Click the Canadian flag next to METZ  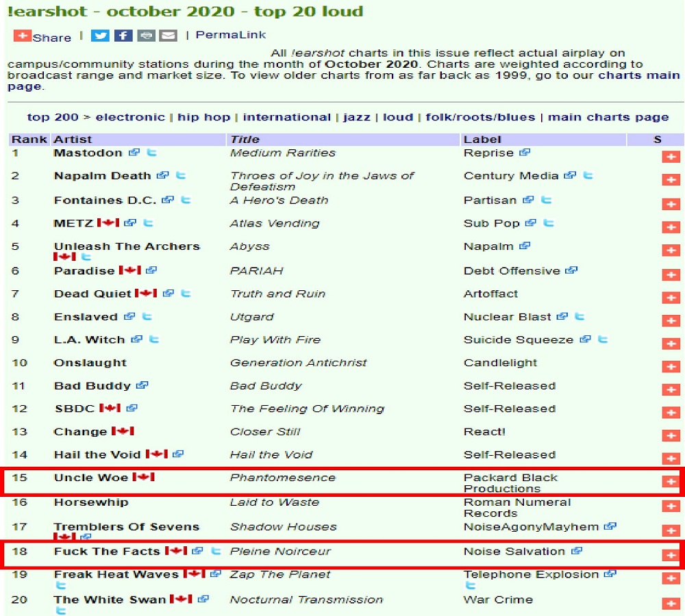[108, 223]
